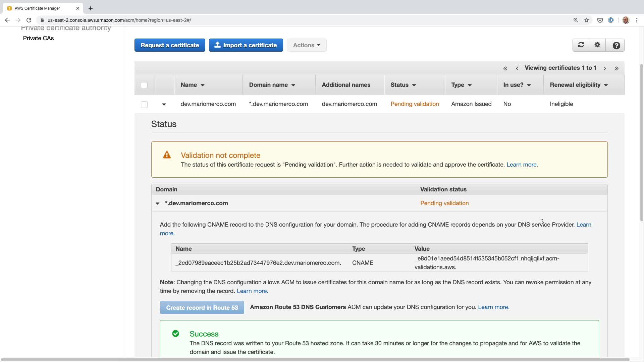The width and height of the screenshot is (644, 362).
Task: Reload the browser page
Action: (29, 20)
